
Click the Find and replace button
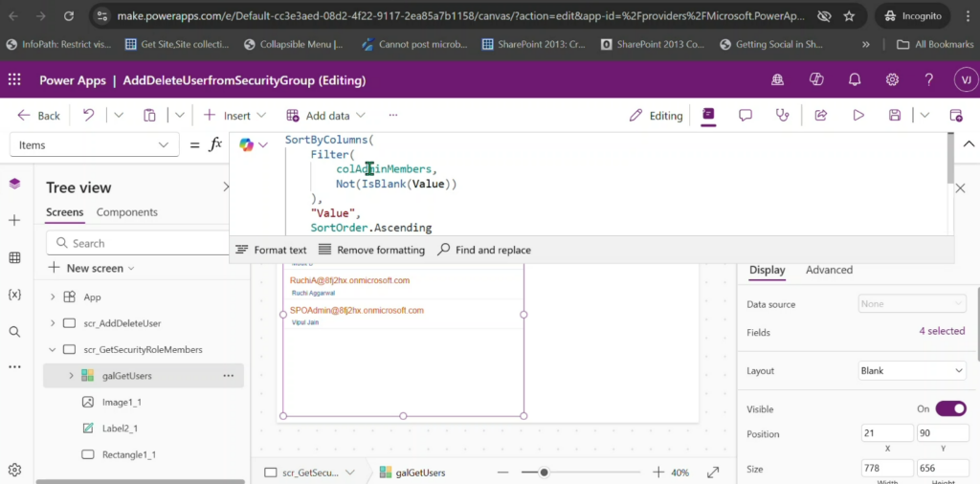pyautogui.click(x=484, y=250)
